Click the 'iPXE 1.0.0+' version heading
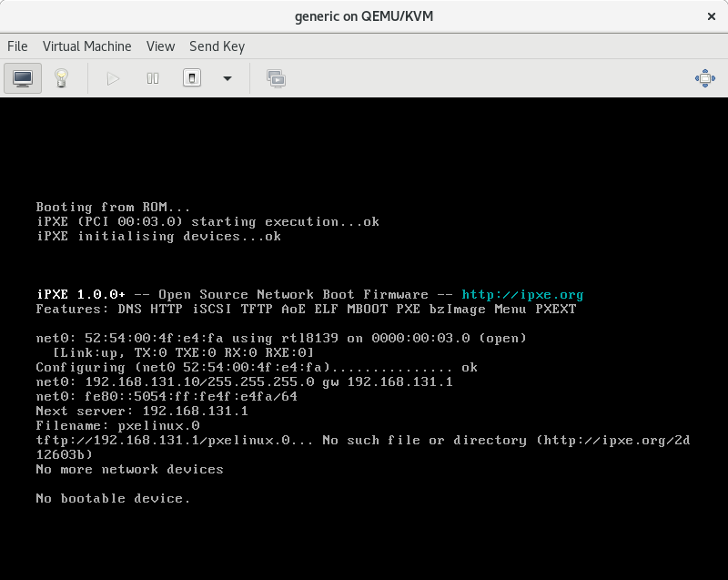 coord(81,294)
